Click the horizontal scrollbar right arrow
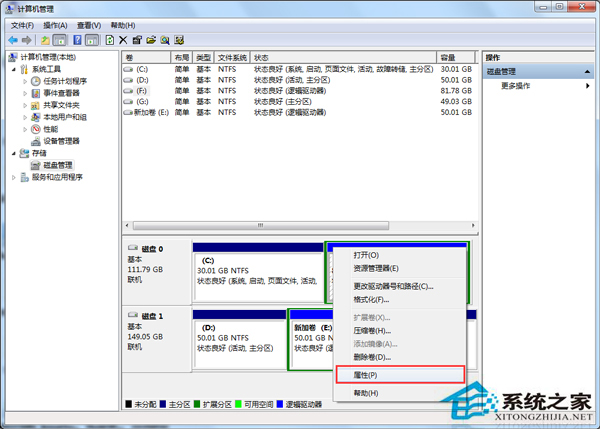Screen dimensions: 600x429 [473, 225]
